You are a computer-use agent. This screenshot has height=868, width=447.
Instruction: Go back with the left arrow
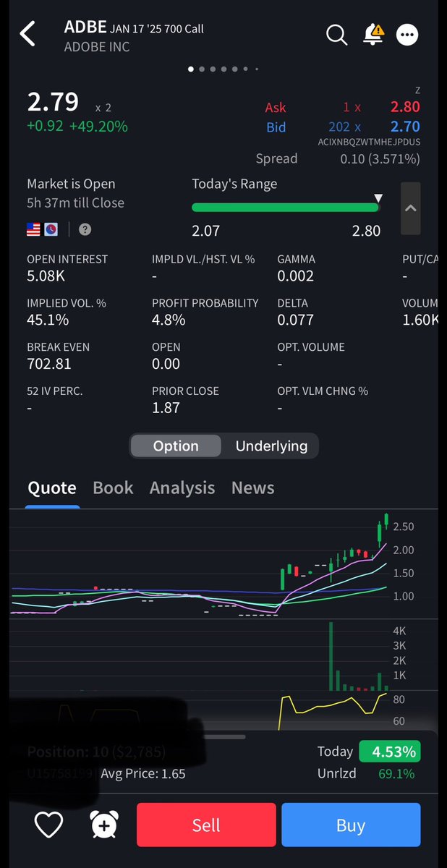pyautogui.click(x=27, y=34)
